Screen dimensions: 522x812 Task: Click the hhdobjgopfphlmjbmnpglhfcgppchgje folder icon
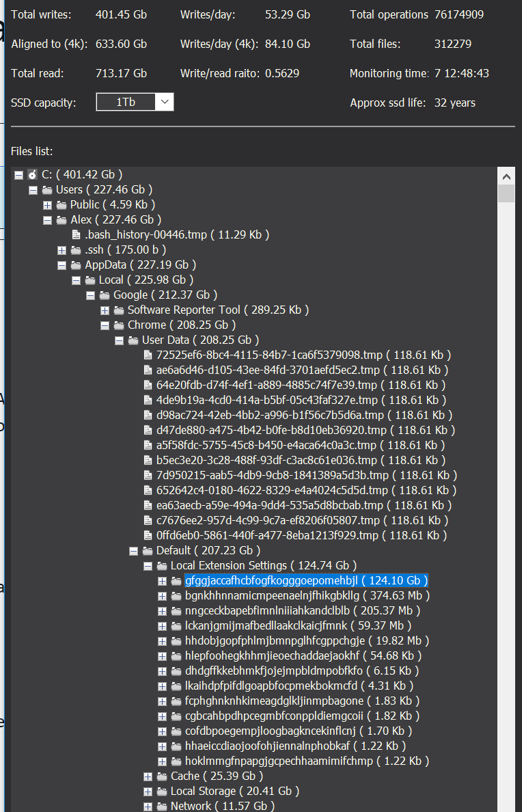tap(176, 641)
